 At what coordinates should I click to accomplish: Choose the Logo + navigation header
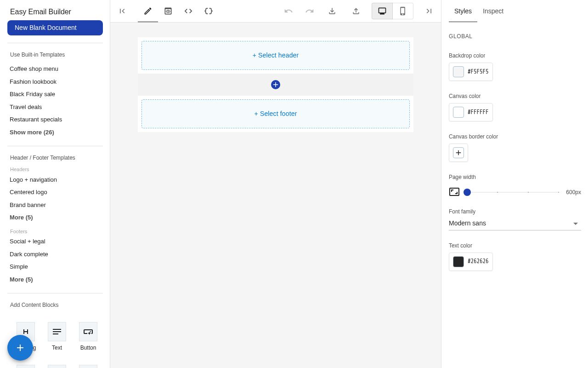[x=33, y=180]
